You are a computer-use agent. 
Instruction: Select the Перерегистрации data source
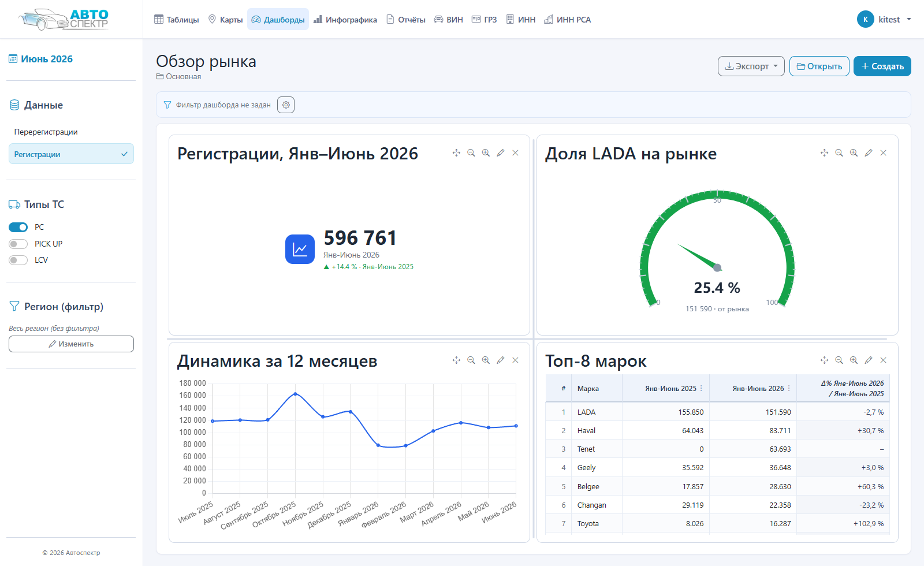click(71, 132)
